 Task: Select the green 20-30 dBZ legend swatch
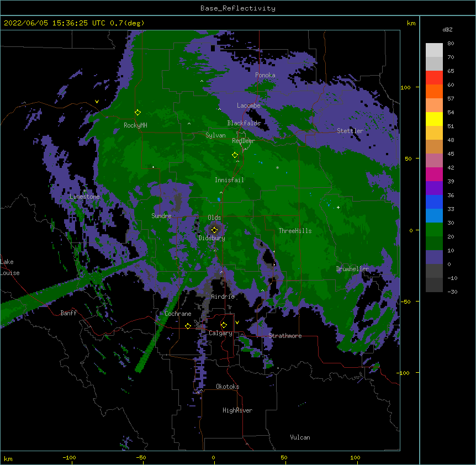point(434,230)
